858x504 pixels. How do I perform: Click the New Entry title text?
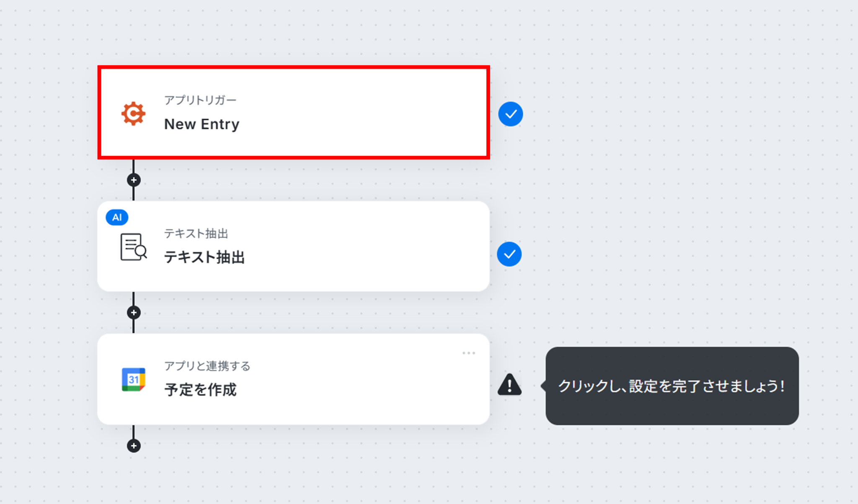202,124
